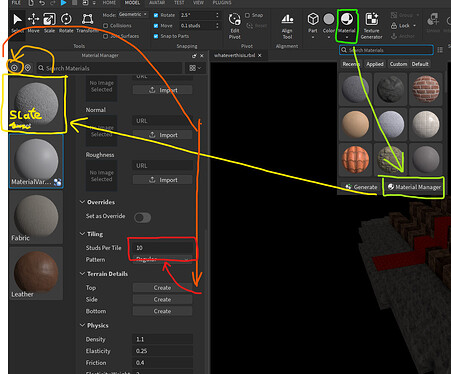Screen dimensions: 451x374
Task: Select the brick material swatch
Action: (426, 89)
